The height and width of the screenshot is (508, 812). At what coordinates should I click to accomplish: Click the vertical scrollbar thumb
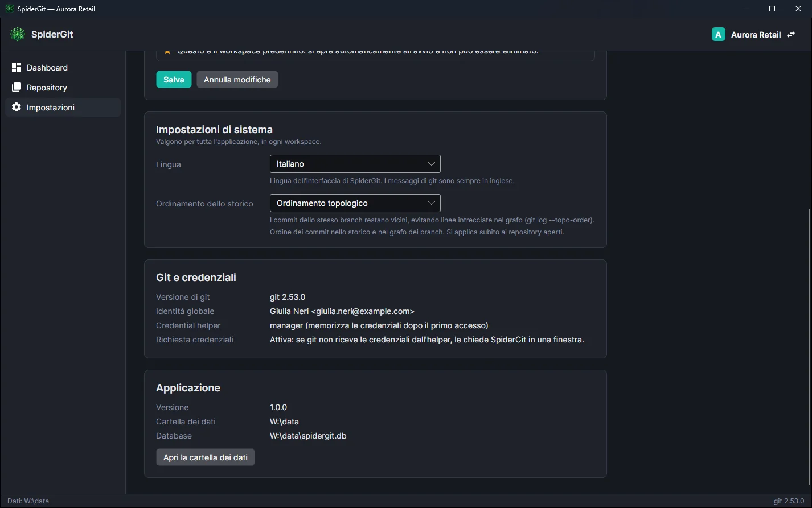(809, 347)
